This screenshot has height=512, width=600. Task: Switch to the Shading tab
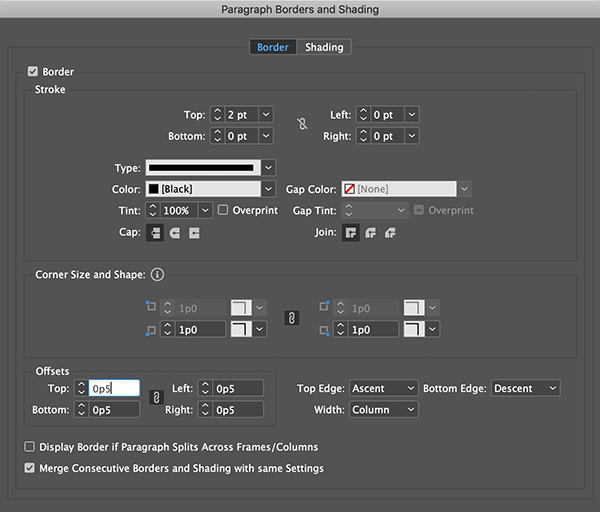(x=324, y=47)
